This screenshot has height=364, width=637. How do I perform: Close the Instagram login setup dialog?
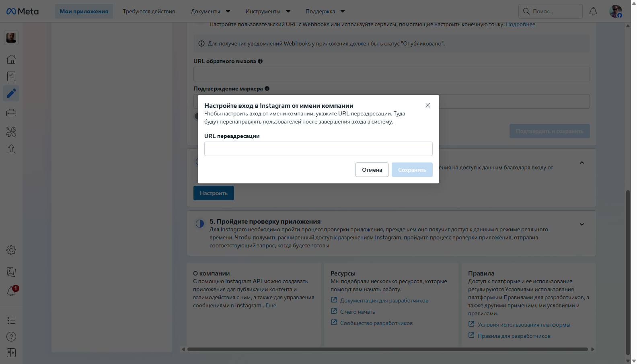click(x=428, y=105)
